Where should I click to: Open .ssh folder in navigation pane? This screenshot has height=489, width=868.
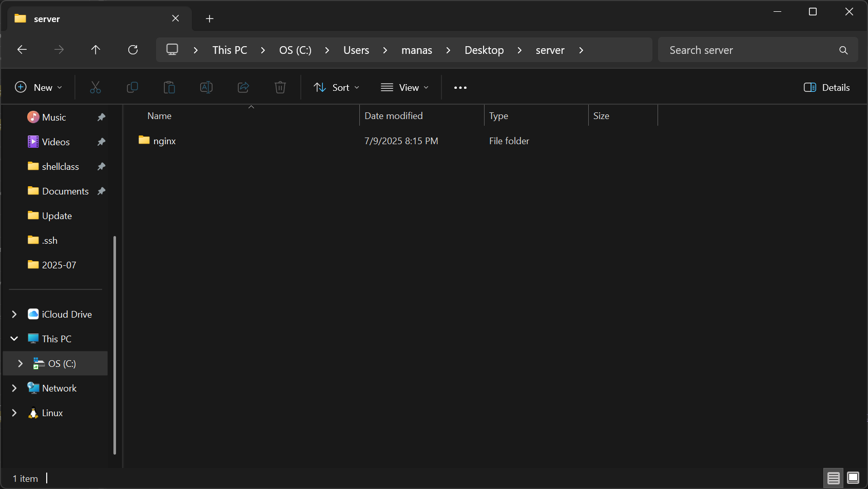click(49, 240)
